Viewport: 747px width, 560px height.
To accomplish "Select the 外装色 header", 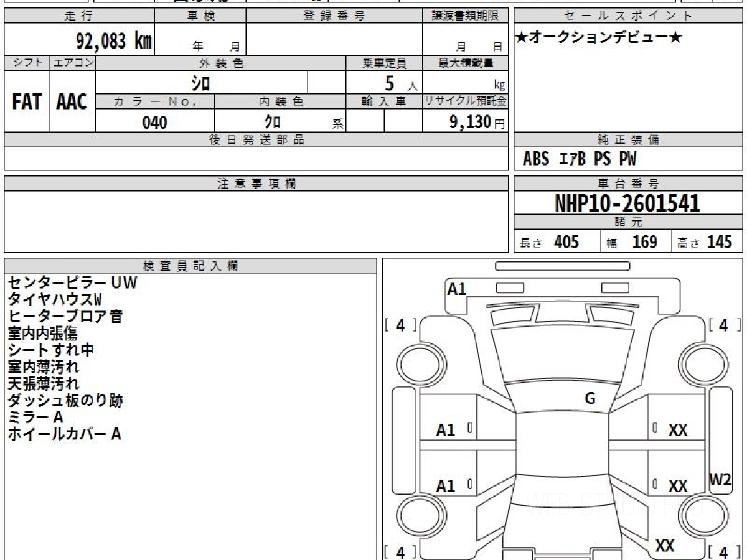I will coord(221,63).
